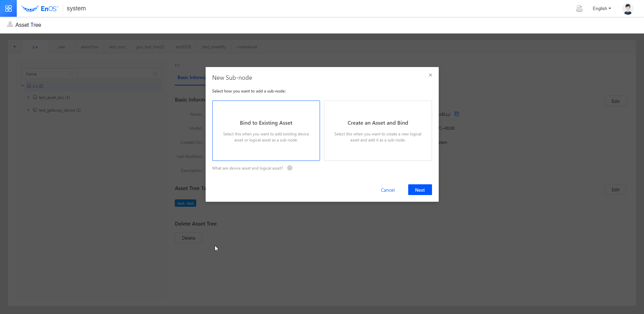Choose the Create an Asset and Bind option
644x314 pixels.
pos(378,131)
